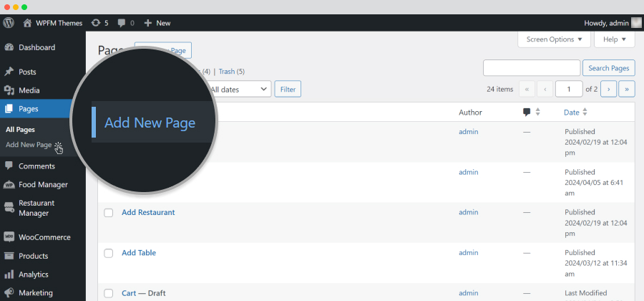Viewport: 644px width, 301px height.
Task: Click admin author link in Add Restaurant row
Action: point(469,212)
